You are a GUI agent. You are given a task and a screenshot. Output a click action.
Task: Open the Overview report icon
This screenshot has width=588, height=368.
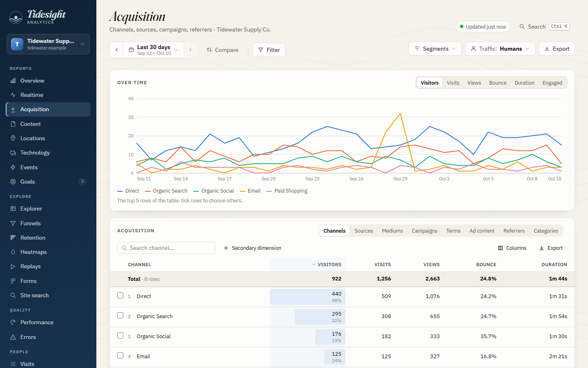[x=13, y=81]
